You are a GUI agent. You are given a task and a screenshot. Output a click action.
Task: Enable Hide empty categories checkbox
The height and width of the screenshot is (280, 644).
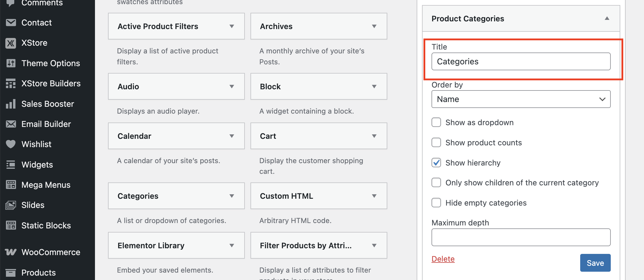436,203
